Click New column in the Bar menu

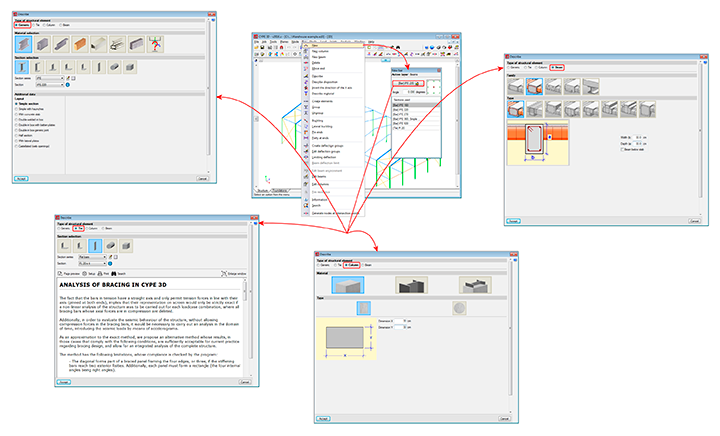tap(321, 51)
